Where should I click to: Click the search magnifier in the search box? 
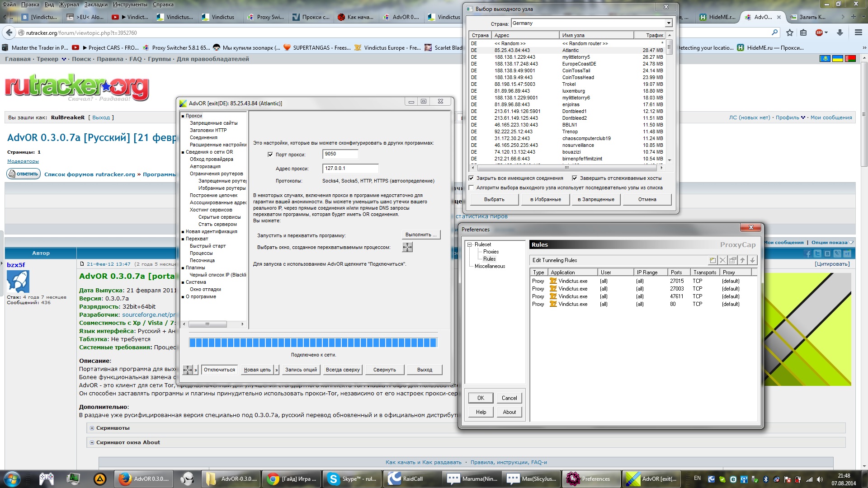coord(775,33)
